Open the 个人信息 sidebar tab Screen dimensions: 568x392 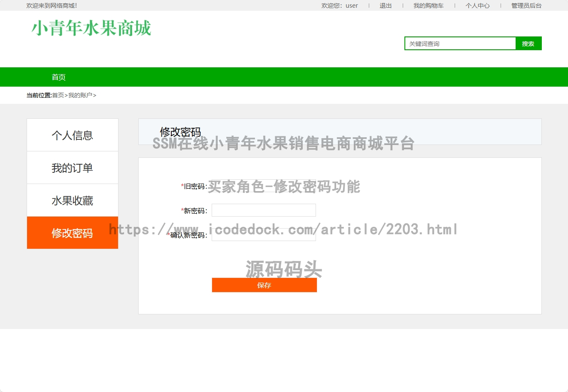point(73,135)
